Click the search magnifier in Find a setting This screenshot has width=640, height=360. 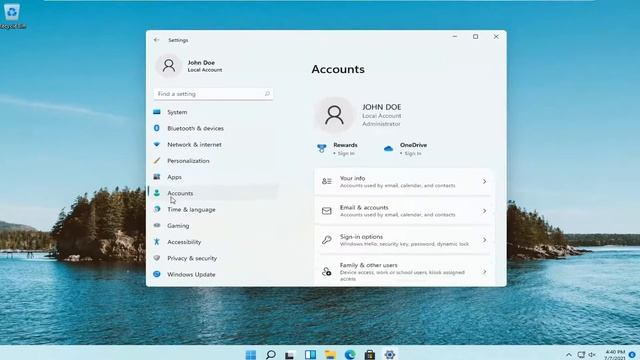click(x=267, y=94)
